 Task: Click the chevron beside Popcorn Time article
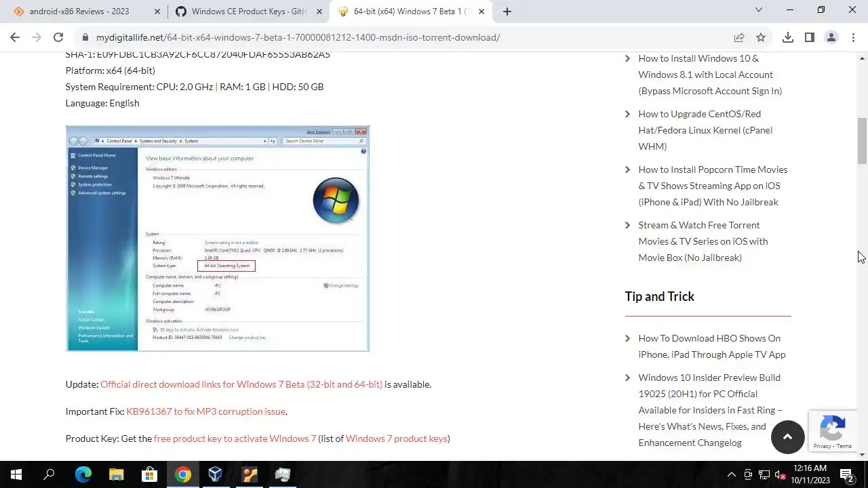(x=628, y=169)
